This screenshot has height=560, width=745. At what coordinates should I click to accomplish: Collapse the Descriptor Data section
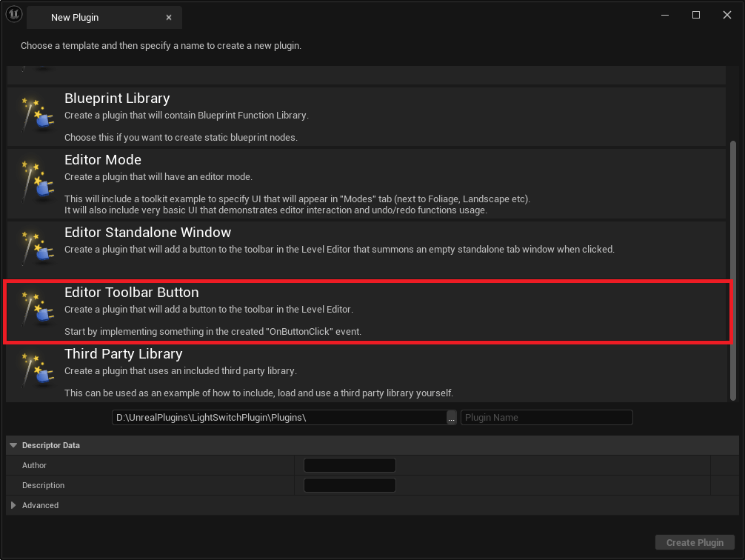(x=13, y=445)
